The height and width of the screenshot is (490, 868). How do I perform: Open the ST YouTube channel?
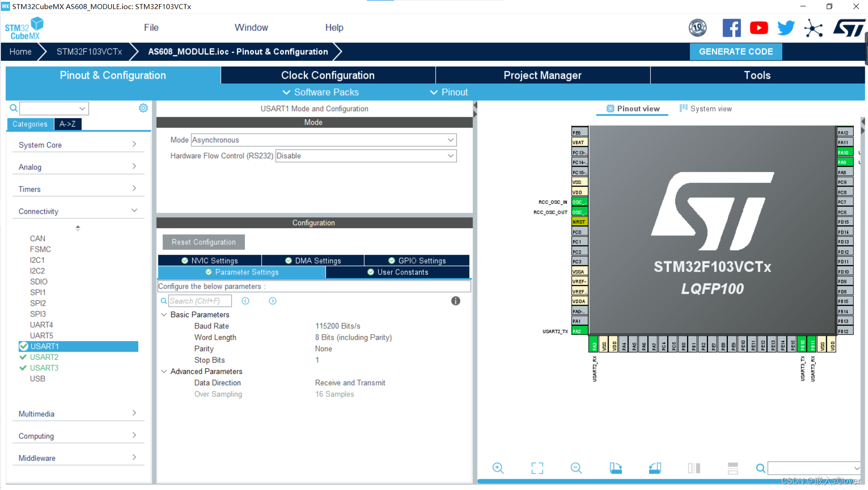[759, 27]
